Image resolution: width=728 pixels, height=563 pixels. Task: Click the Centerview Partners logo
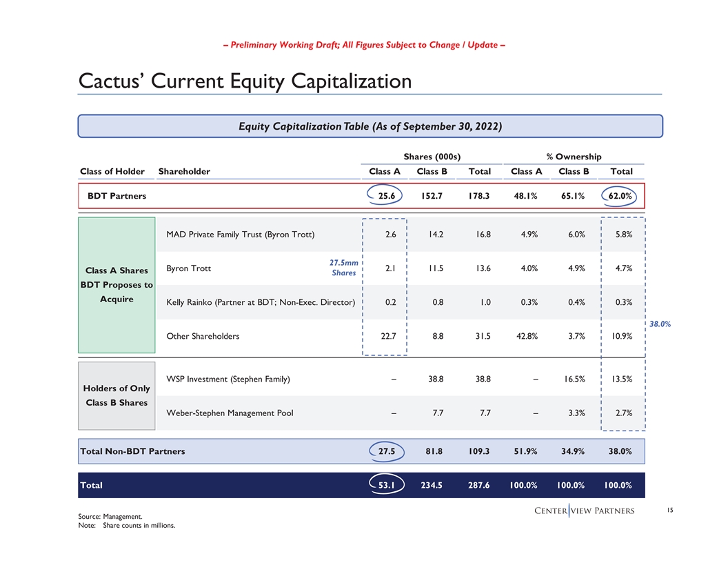583,511
